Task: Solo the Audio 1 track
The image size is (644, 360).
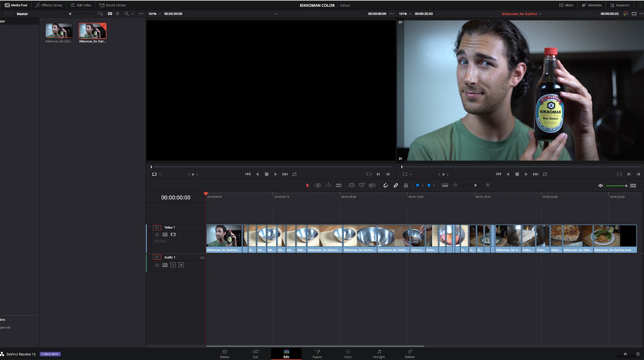Action: (173, 265)
